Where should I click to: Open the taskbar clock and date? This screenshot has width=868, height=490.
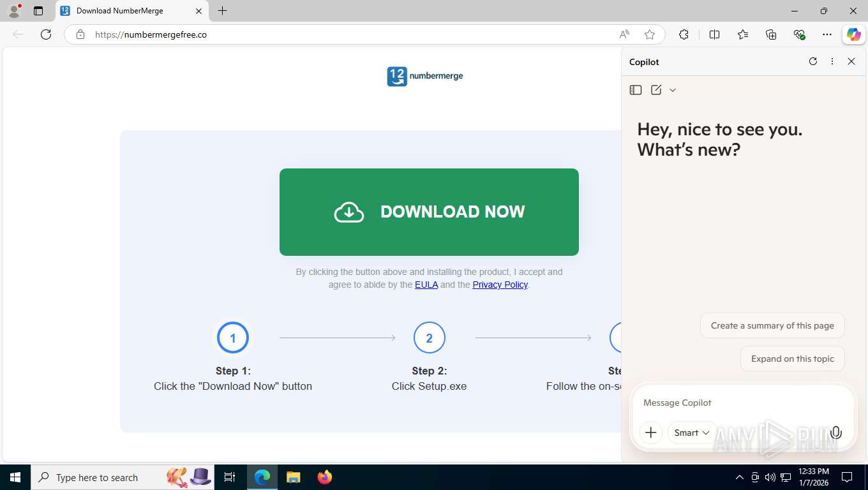[x=814, y=477]
